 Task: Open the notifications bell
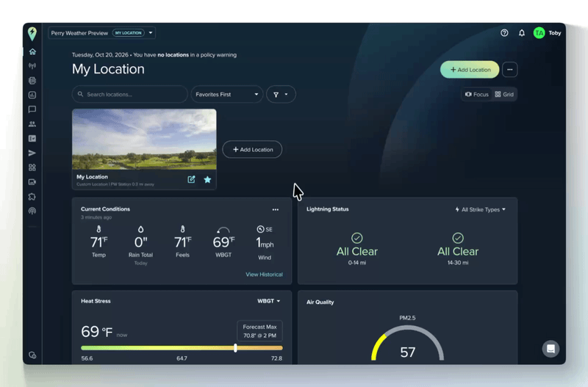click(x=522, y=33)
